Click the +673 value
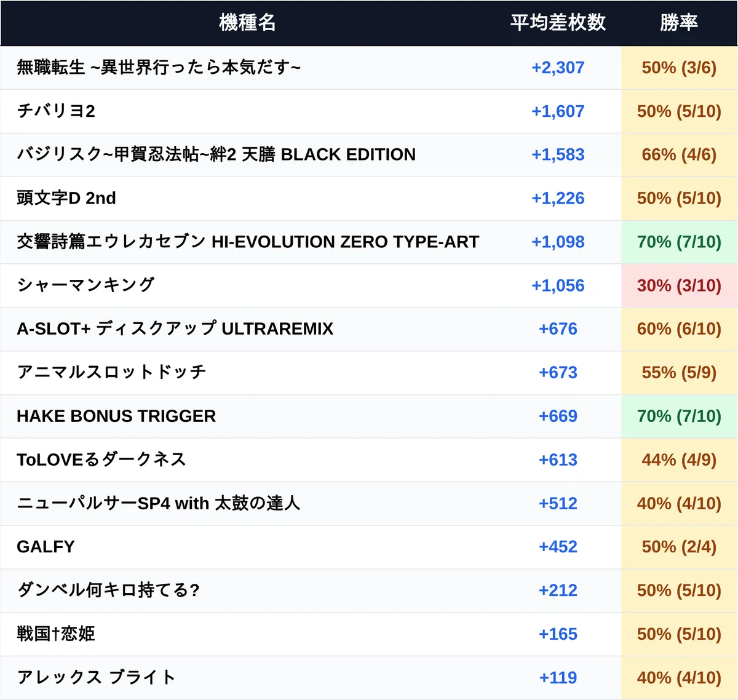 (x=558, y=372)
